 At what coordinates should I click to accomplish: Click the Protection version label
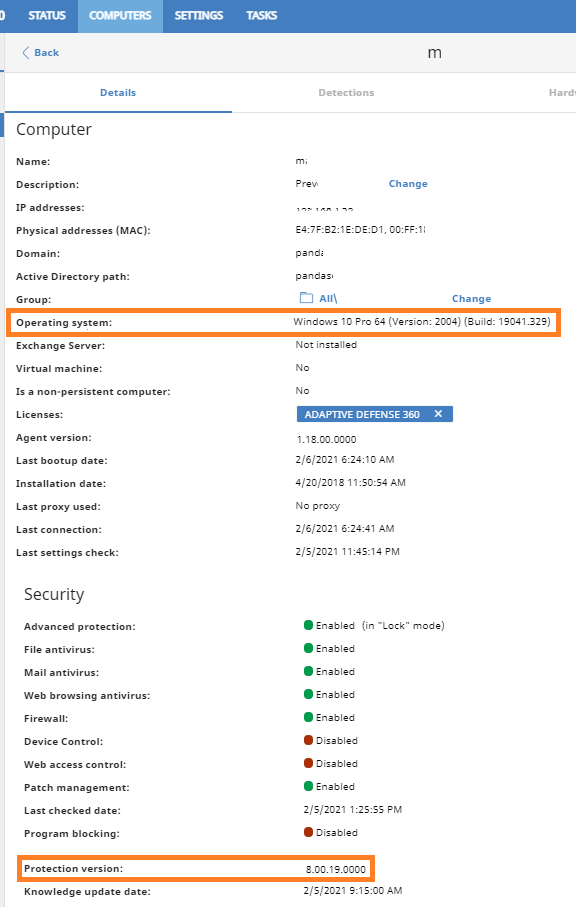pyautogui.click(x=74, y=869)
